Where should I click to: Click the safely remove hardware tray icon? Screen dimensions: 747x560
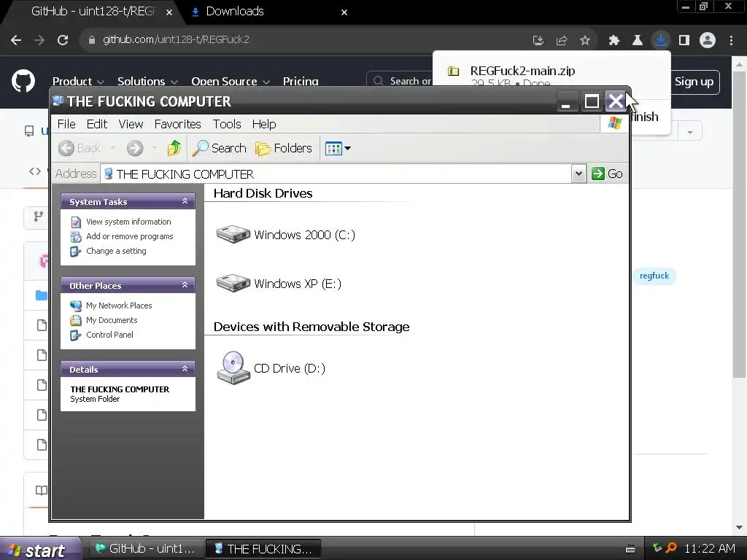click(657, 548)
